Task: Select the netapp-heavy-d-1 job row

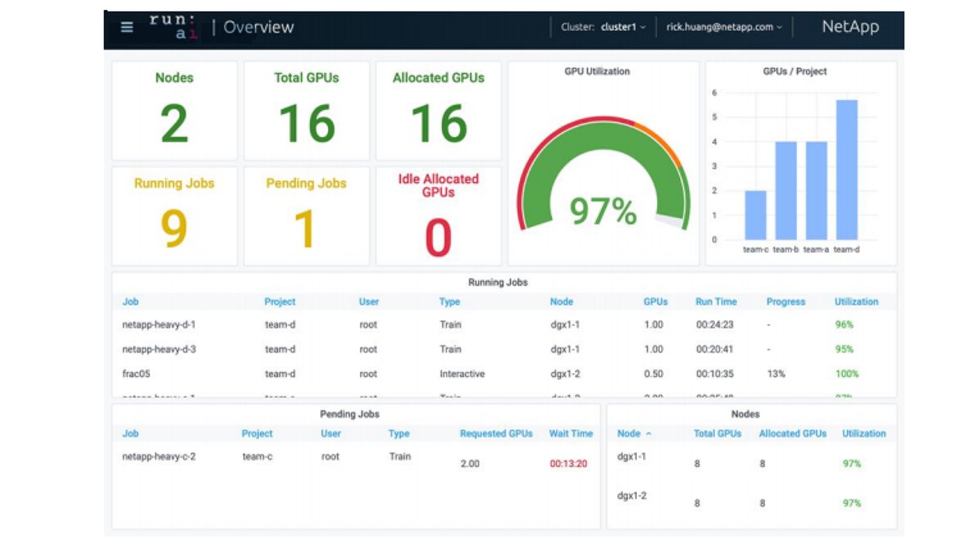Action: click(504, 325)
